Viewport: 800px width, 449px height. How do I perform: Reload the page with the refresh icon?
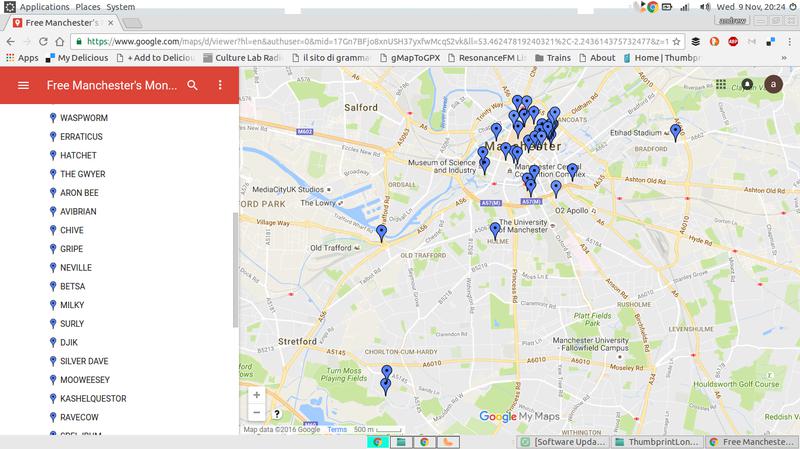tap(43, 41)
